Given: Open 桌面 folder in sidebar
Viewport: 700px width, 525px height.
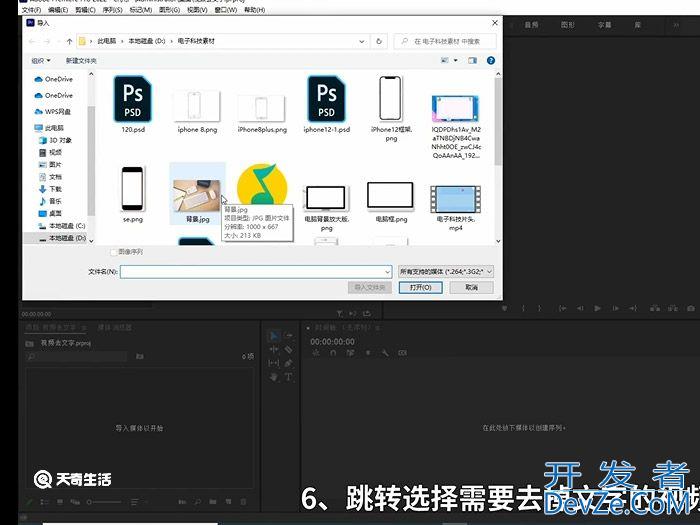Looking at the screenshot, I should point(50,213).
